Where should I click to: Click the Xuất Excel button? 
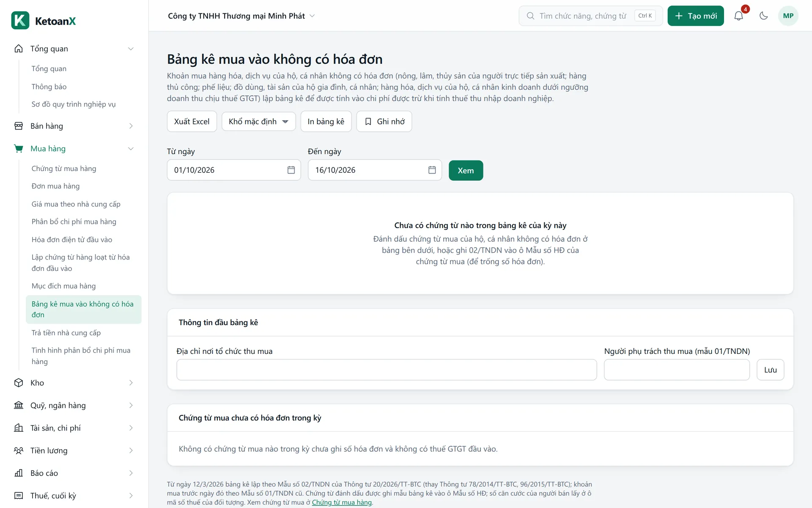[192, 121]
